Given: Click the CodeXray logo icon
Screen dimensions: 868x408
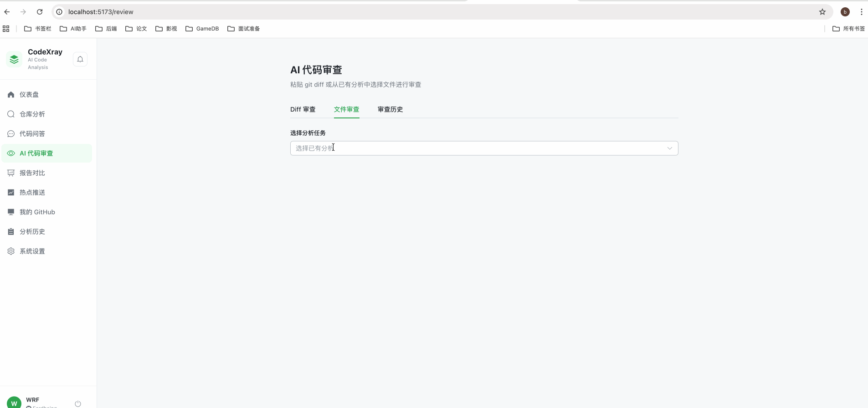Looking at the screenshot, I should (14, 59).
